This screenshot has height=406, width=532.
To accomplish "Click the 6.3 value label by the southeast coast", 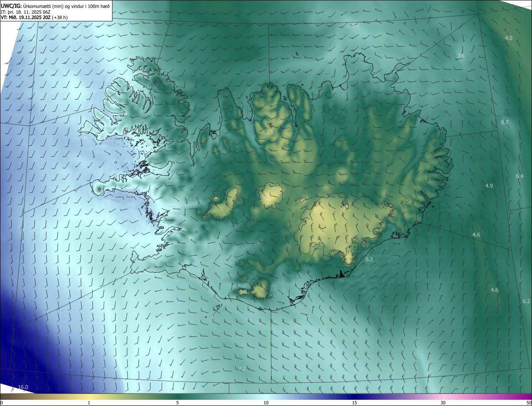I will (369, 259).
